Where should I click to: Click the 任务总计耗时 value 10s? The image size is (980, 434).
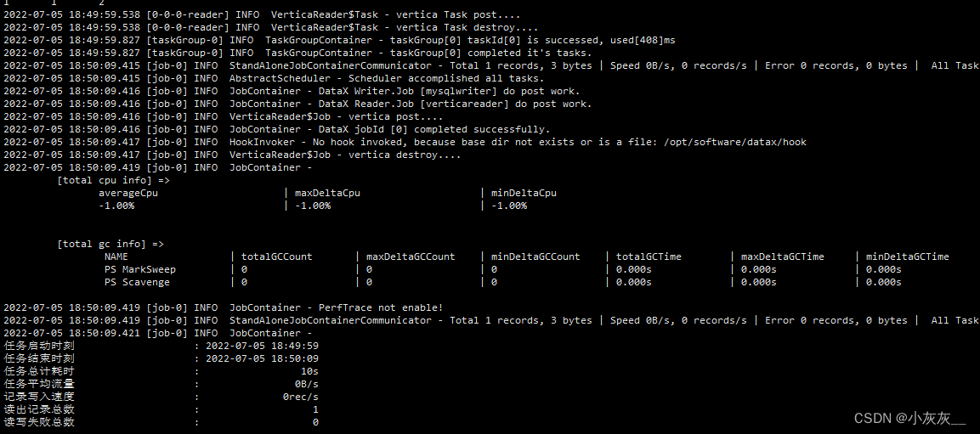[x=309, y=371]
